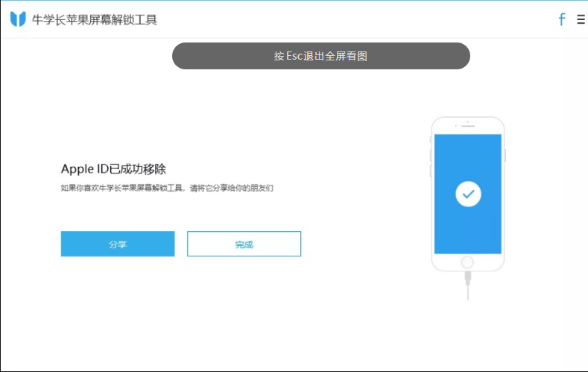This screenshot has height=372, width=588.
Task: Click the phone's right-side power button
Action: (x=505, y=155)
